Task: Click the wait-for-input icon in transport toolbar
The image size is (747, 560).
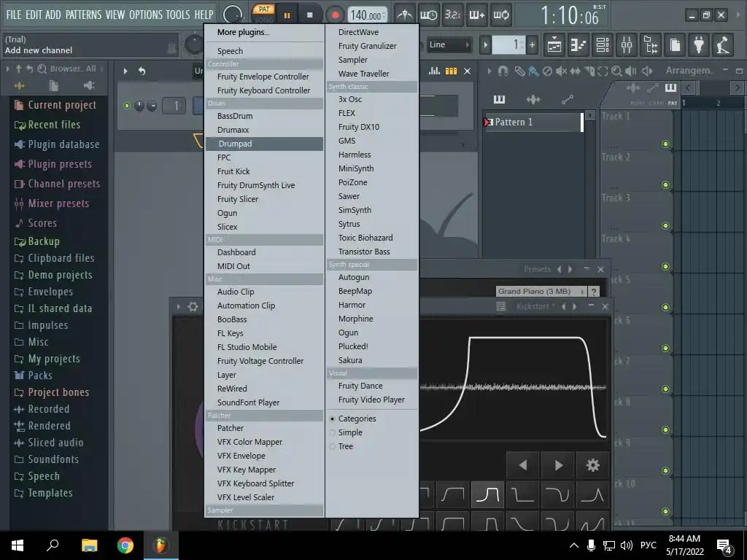Action: tap(429, 15)
